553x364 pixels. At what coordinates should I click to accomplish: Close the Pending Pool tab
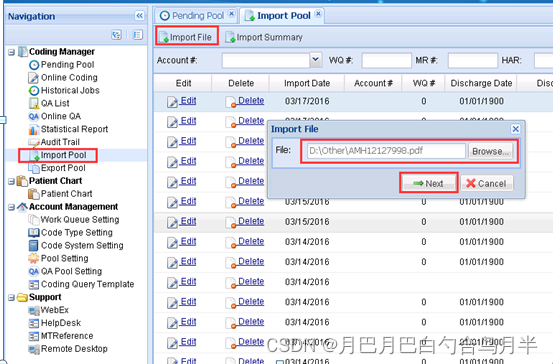click(231, 13)
